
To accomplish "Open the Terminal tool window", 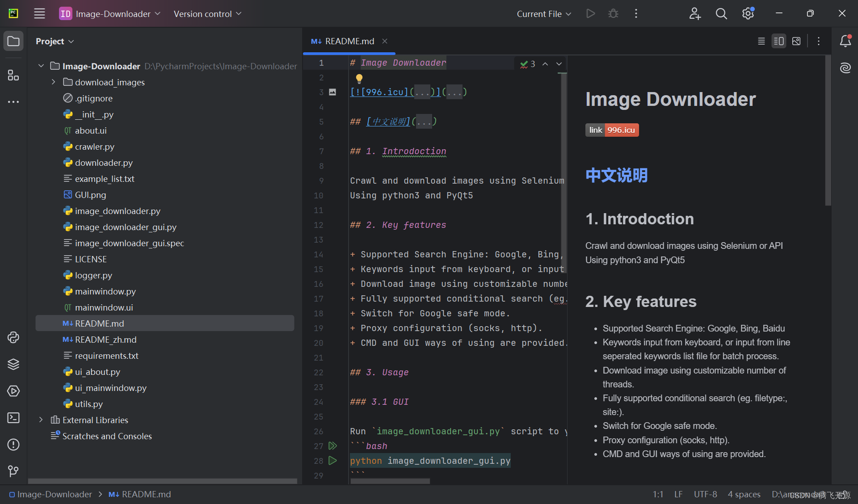I will [13, 418].
